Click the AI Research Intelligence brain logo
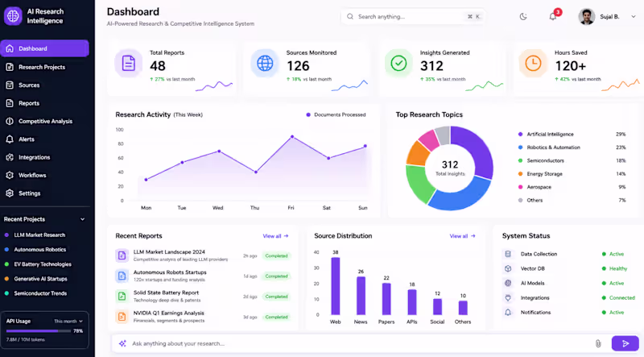Viewport: 644px width, 357px height. 13,16
